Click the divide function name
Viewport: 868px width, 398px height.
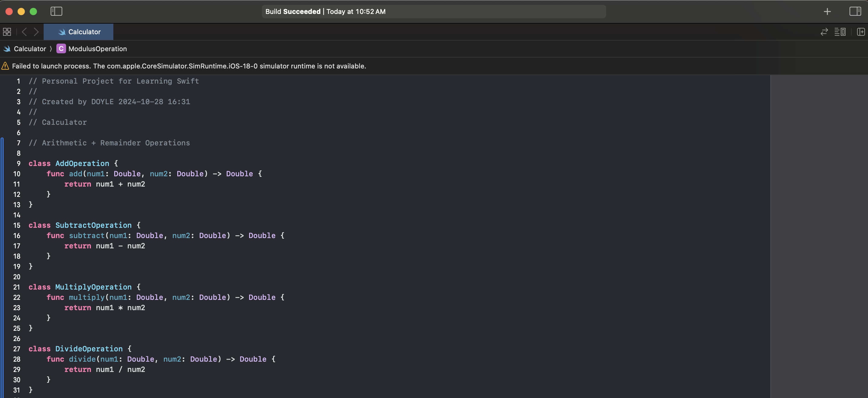(82, 359)
